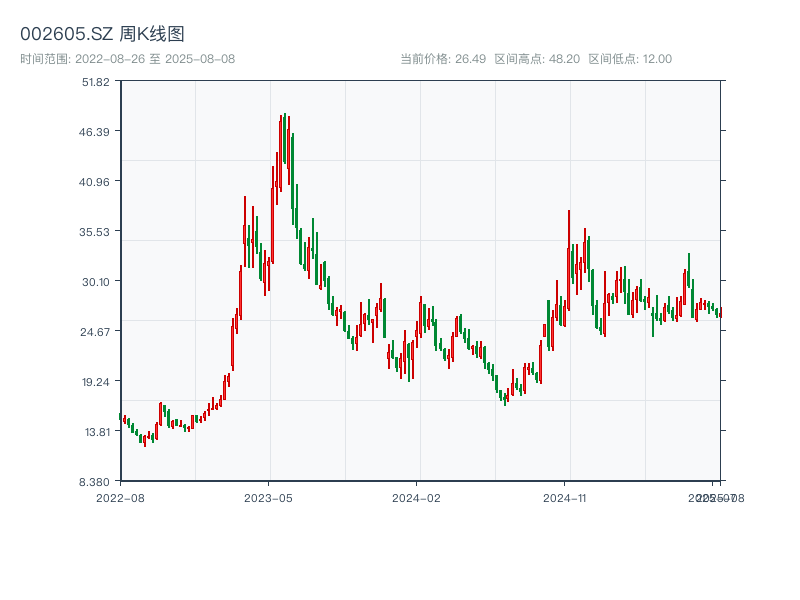
Task: Click the current price 当前价格: 26.49
Action: (443, 59)
